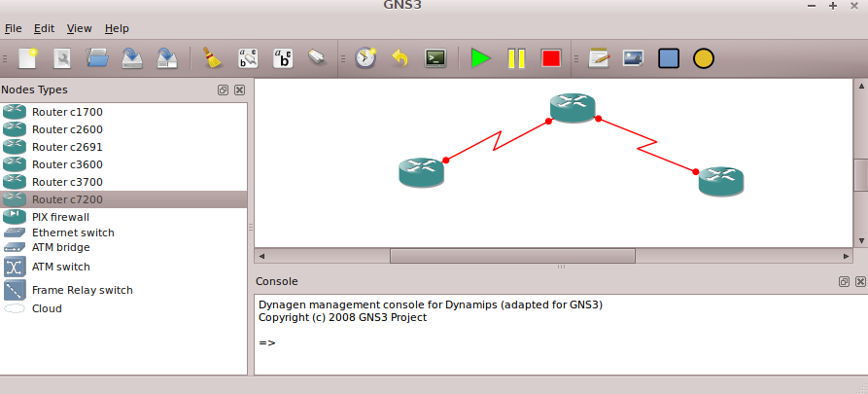Click the console prompt '=>' input area

click(x=267, y=343)
